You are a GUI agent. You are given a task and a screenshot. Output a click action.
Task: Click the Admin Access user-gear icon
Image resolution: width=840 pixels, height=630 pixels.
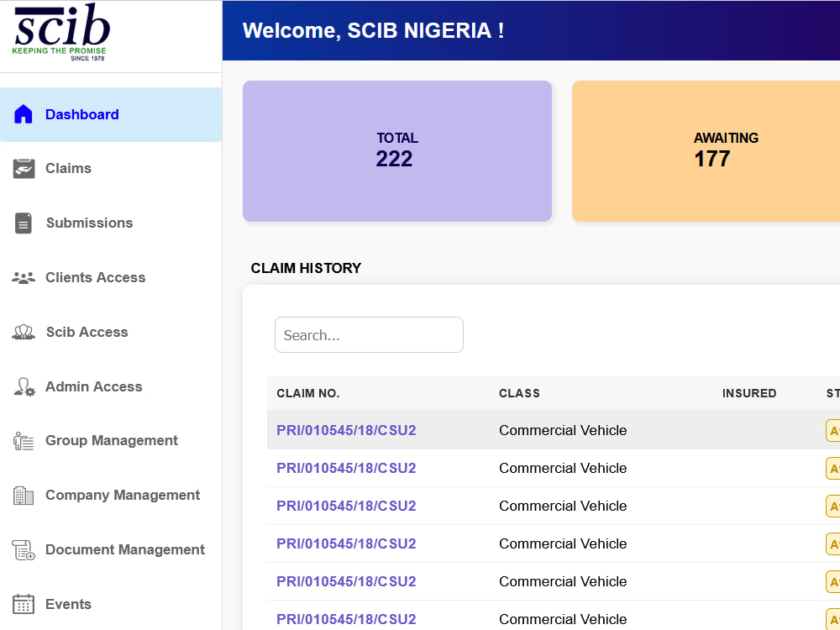pyautogui.click(x=24, y=386)
